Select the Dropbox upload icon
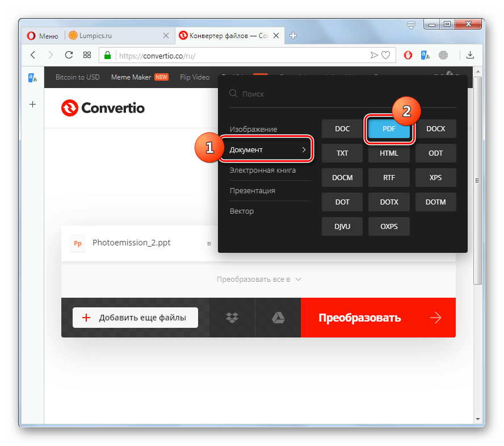504x446 pixels. point(232,317)
